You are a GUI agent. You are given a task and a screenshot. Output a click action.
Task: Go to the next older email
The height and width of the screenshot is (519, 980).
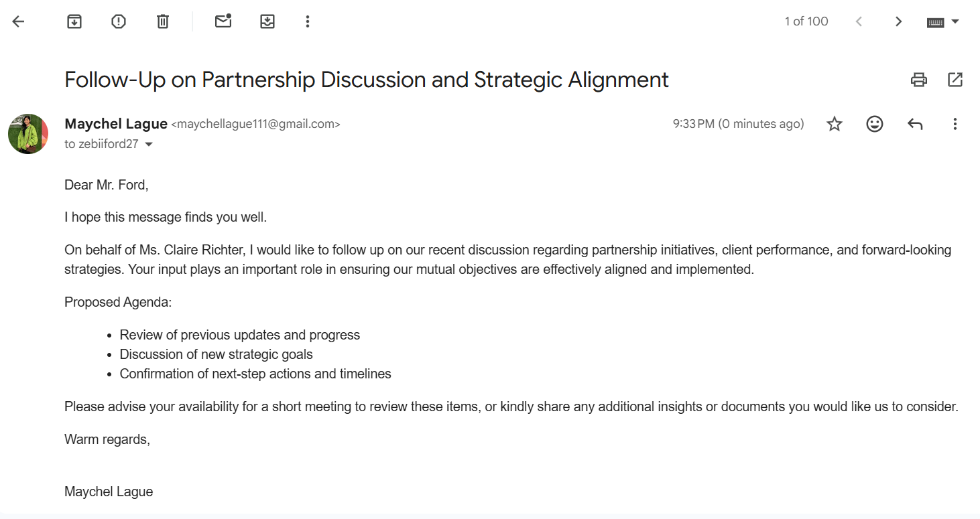[899, 21]
